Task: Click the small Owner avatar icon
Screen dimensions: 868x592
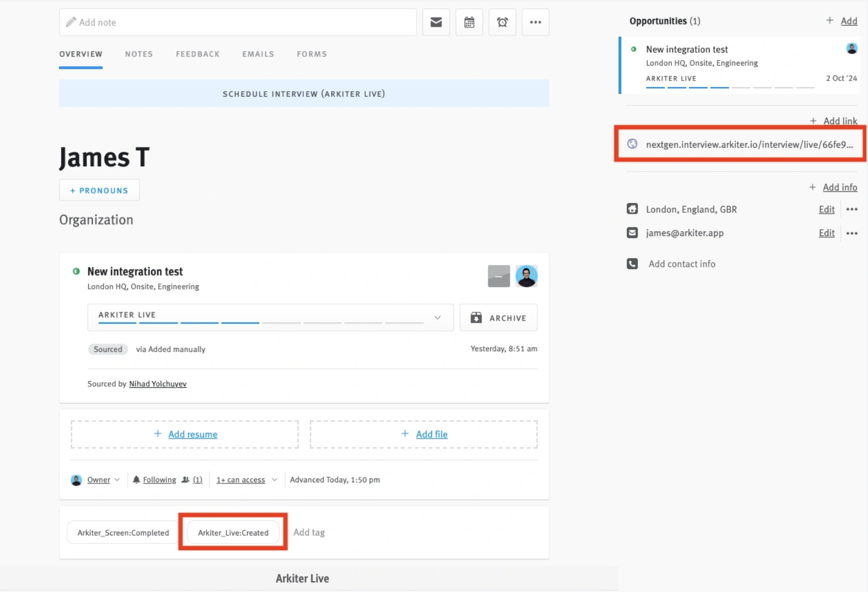Action: pyautogui.click(x=76, y=480)
